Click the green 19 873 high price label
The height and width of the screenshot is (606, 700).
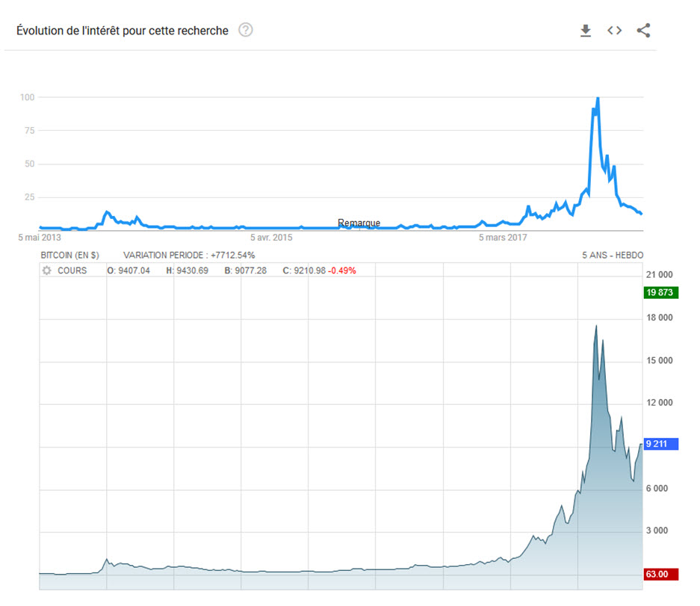click(660, 292)
